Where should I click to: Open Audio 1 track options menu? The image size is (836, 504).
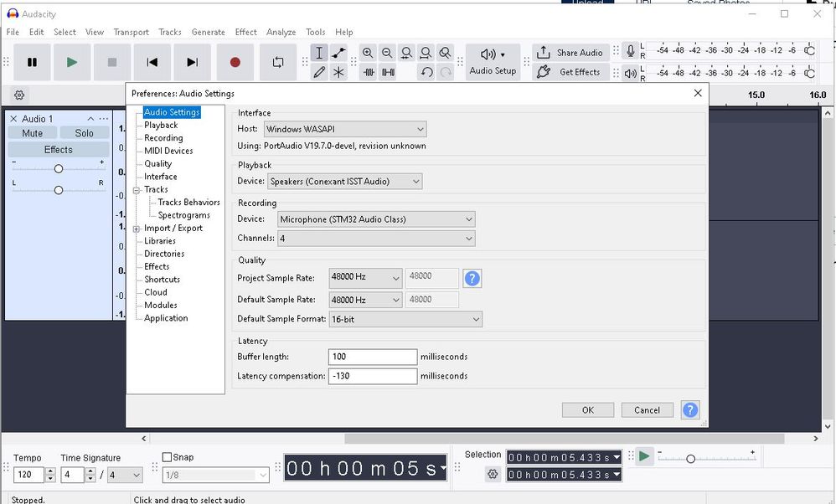point(103,119)
